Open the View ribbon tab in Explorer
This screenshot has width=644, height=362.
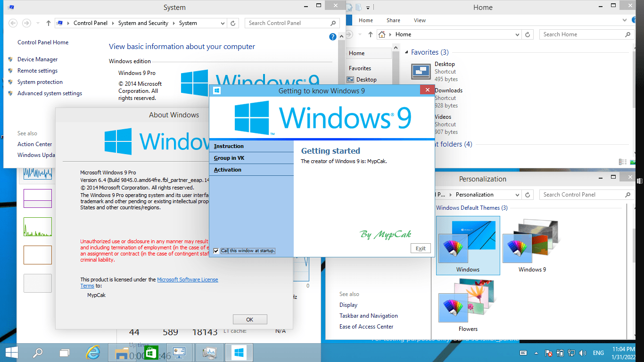pyautogui.click(x=420, y=20)
